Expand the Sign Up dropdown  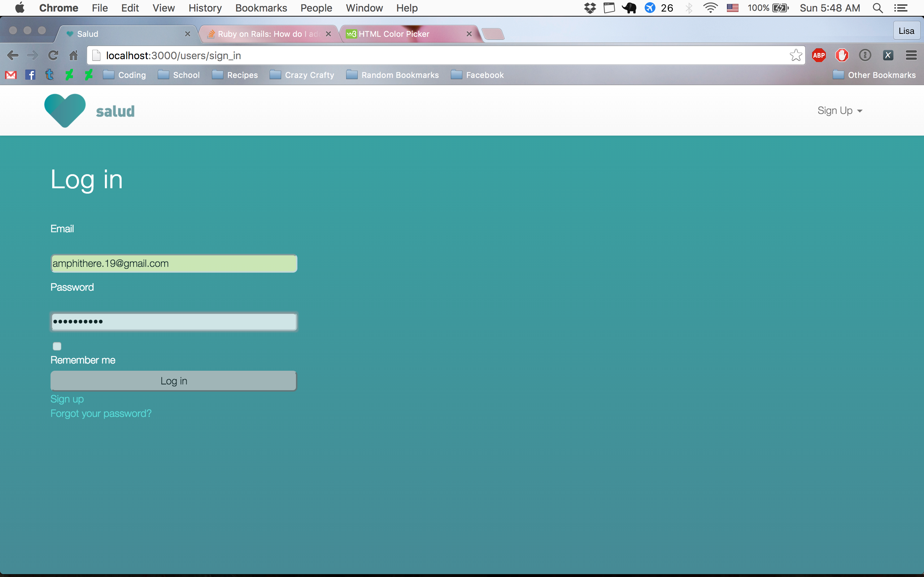click(x=840, y=111)
